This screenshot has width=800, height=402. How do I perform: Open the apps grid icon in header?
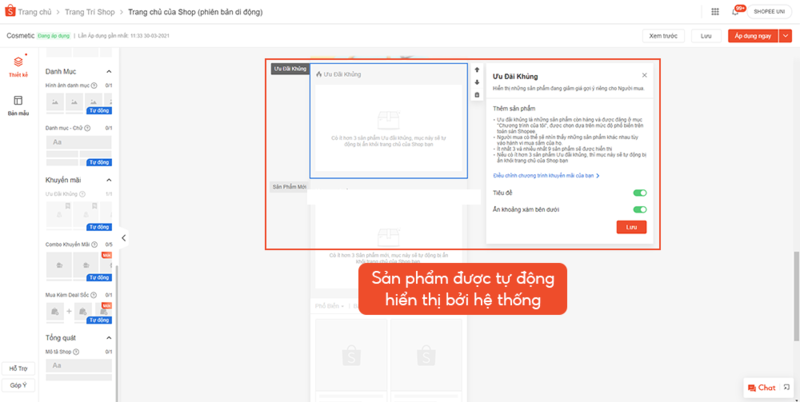pyautogui.click(x=714, y=12)
